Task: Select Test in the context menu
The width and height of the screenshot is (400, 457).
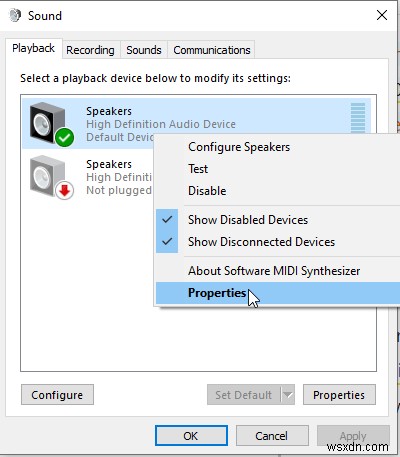Action: pyautogui.click(x=198, y=169)
